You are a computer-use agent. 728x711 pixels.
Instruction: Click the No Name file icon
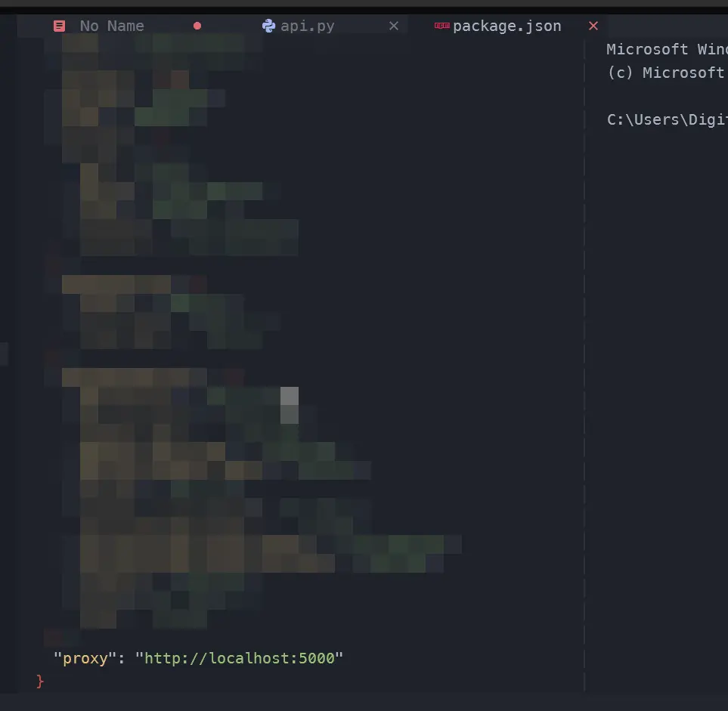[x=59, y=26]
